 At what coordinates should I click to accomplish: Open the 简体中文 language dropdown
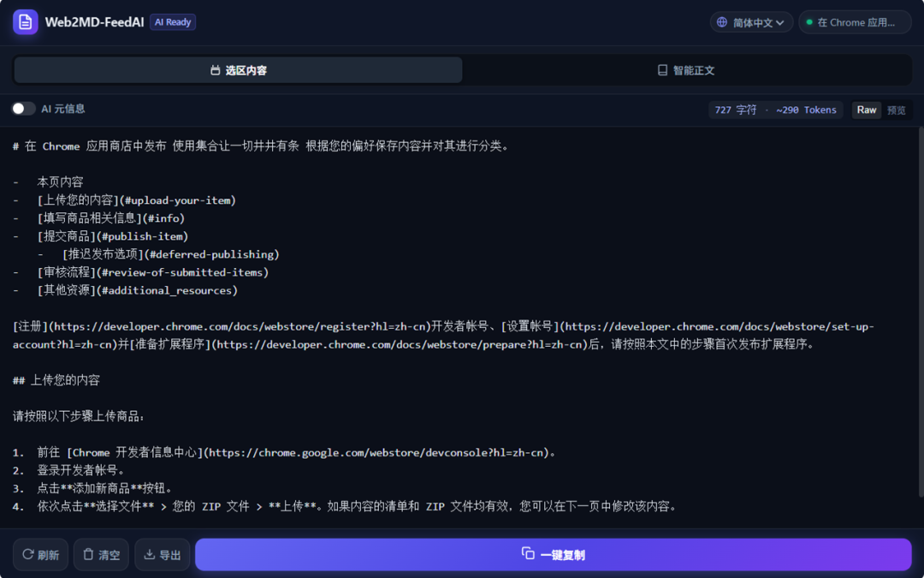tap(751, 22)
